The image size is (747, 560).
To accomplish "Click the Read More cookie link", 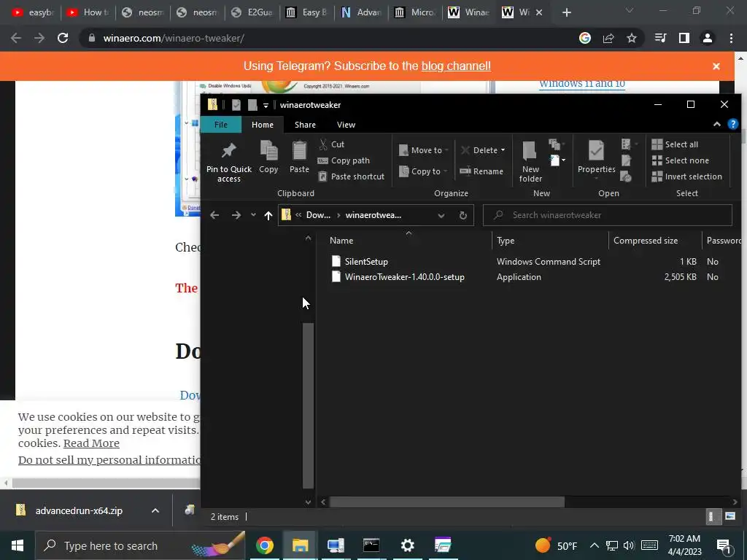I will [91, 443].
